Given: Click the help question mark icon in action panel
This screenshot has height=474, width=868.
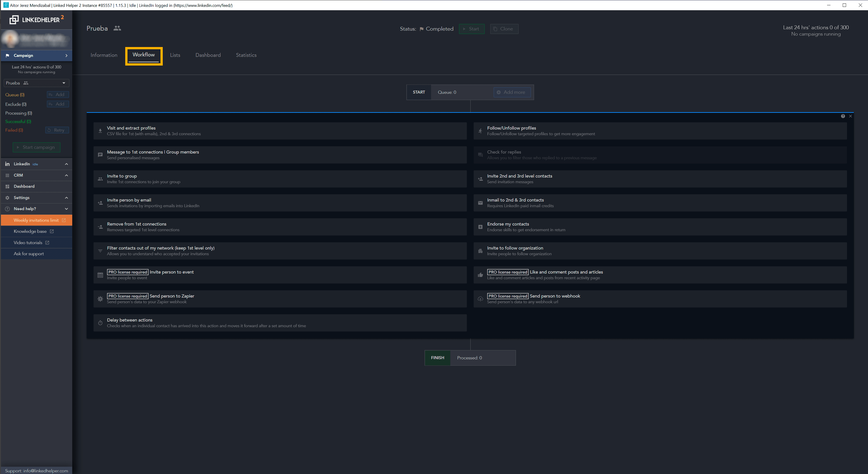Looking at the screenshot, I should 843,116.
